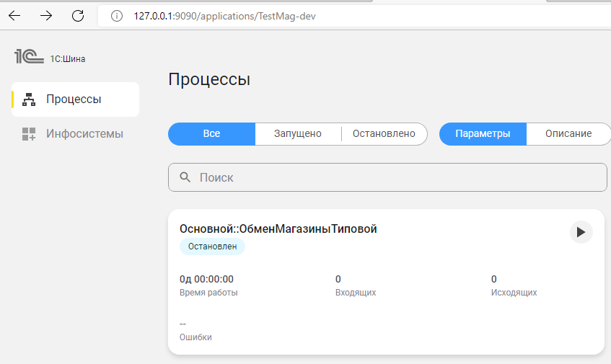Go back with the browser back arrow

point(14,16)
